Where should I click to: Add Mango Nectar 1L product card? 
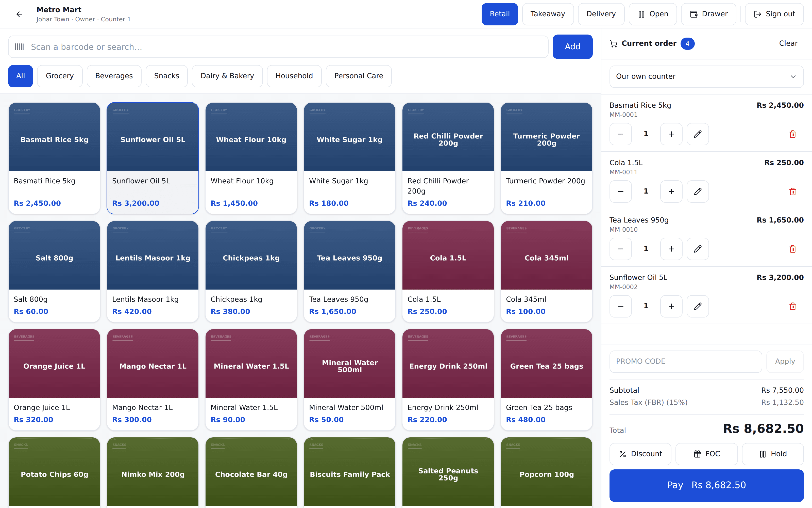(x=153, y=380)
